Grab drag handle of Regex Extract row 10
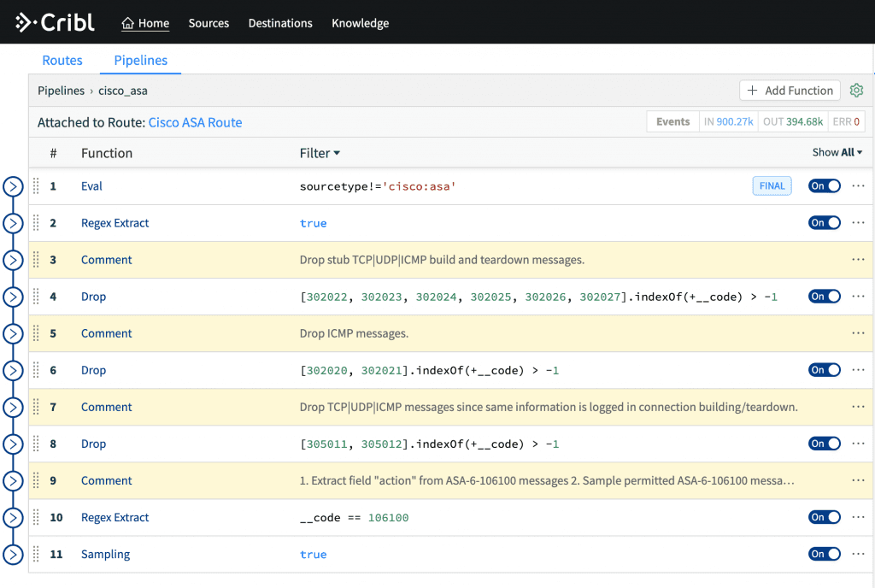Viewport: 875px width, 588px height. pos(36,518)
